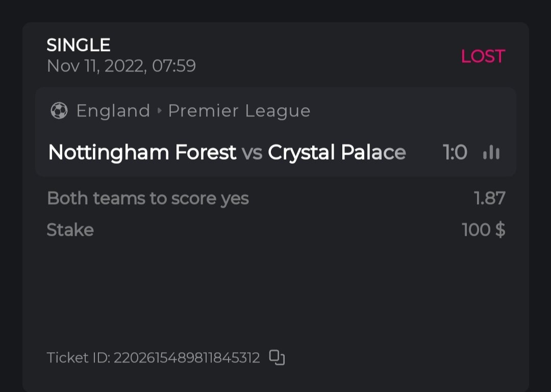551x392 pixels.
Task: Open match statistics bar chart icon
Action: tap(491, 152)
